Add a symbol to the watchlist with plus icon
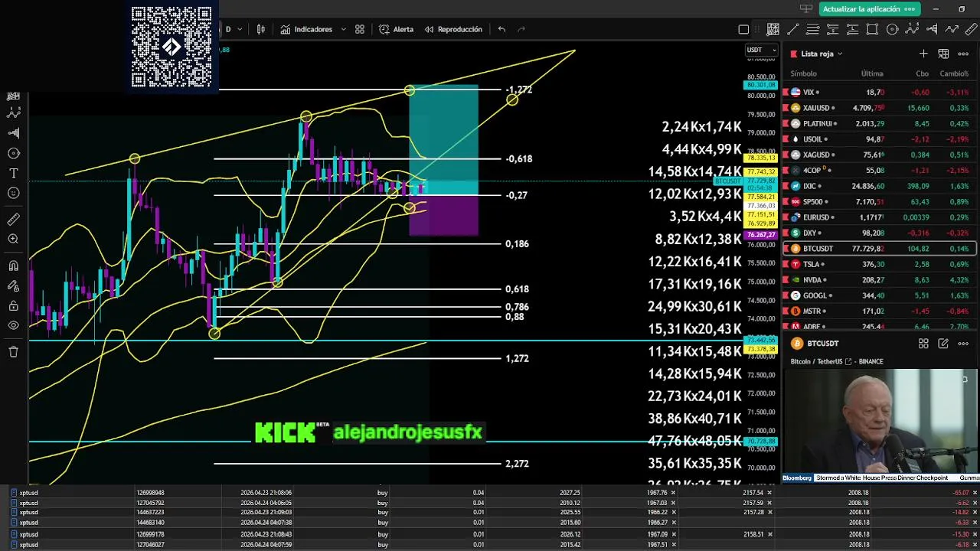This screenshot has height=551, width=980. pyautogui.click(x=923, y=54)
